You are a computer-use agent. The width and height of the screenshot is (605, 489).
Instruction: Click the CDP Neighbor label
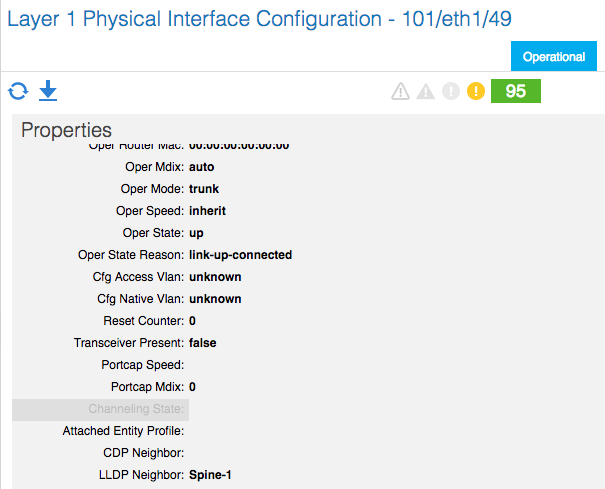coord(144,453)
